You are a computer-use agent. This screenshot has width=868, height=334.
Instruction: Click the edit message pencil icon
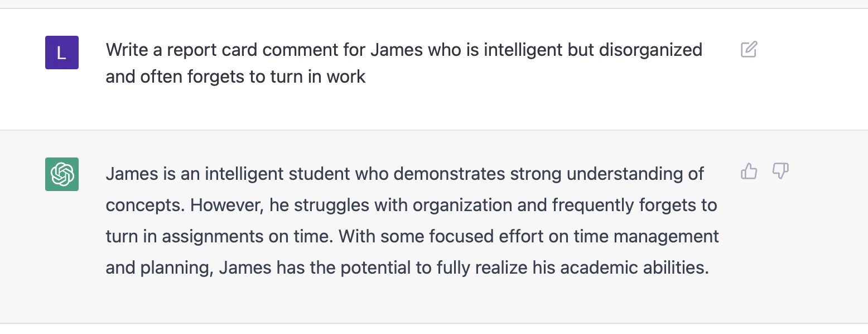pos(749,50)
